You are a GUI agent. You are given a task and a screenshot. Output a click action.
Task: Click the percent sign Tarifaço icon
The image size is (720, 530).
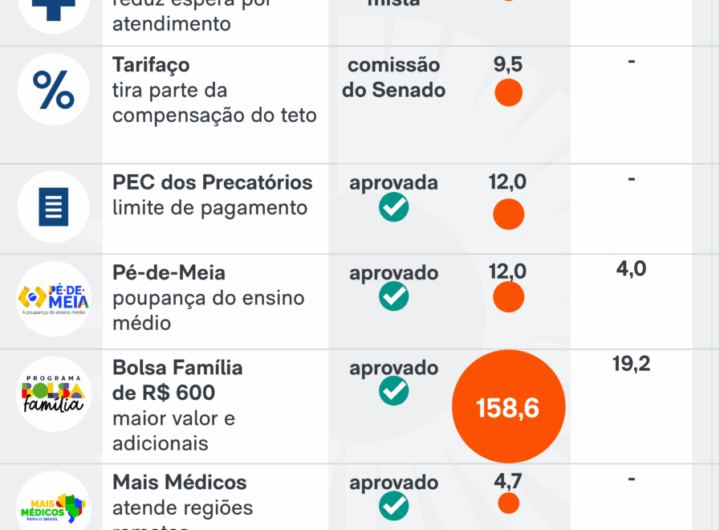pos(54,89)
